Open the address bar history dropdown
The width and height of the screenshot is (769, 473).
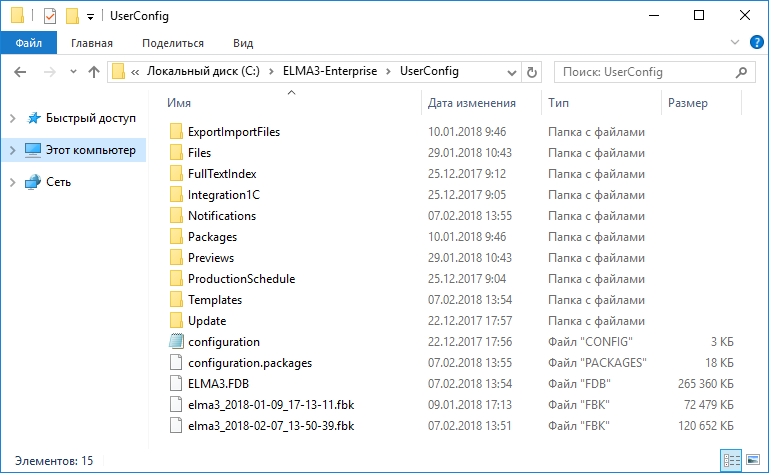click(x=512, y=73)
